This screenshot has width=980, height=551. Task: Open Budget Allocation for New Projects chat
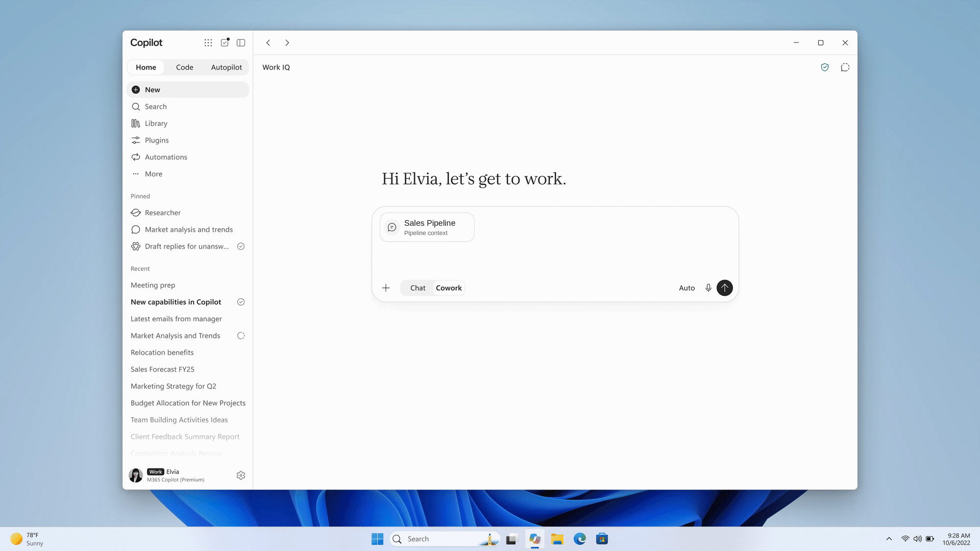point(188,403)
